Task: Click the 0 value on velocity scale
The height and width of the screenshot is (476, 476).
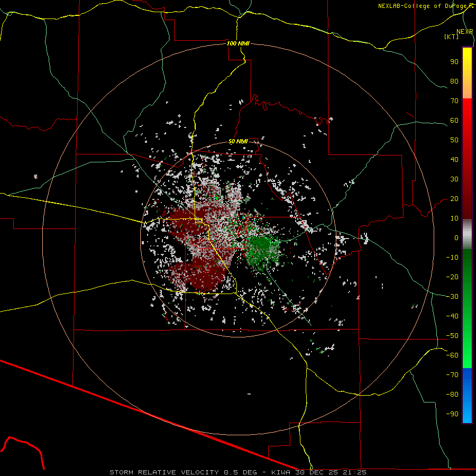Action: tap(456, 238)
